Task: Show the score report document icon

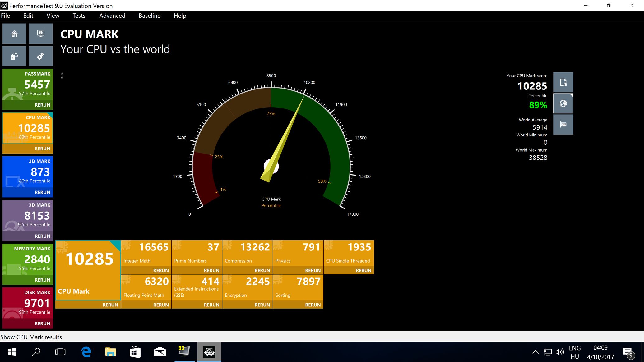Action: [x=563, y=82]
